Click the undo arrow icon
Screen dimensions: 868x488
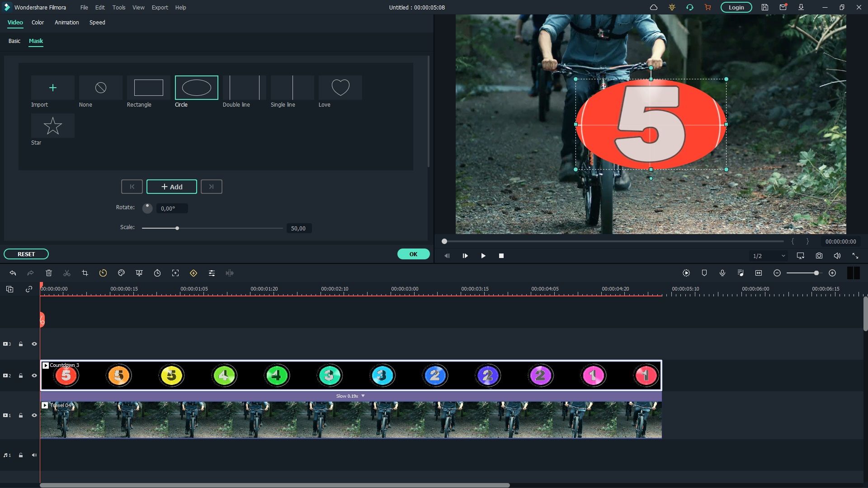(13, 273)
